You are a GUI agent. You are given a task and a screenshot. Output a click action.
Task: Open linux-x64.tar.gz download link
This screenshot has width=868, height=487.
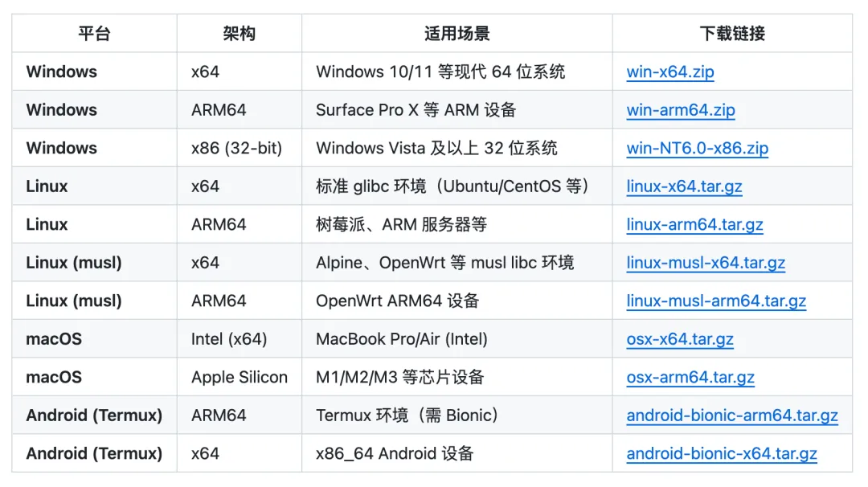click(684, 186)
